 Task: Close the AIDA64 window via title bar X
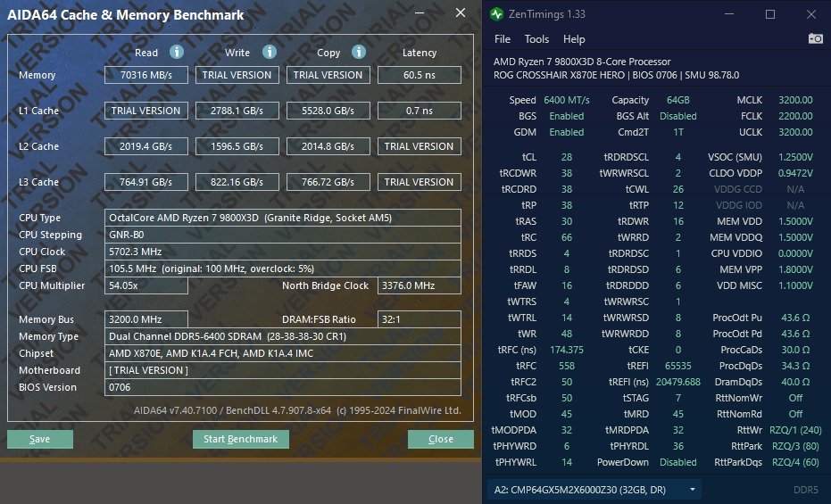[461, 12]
